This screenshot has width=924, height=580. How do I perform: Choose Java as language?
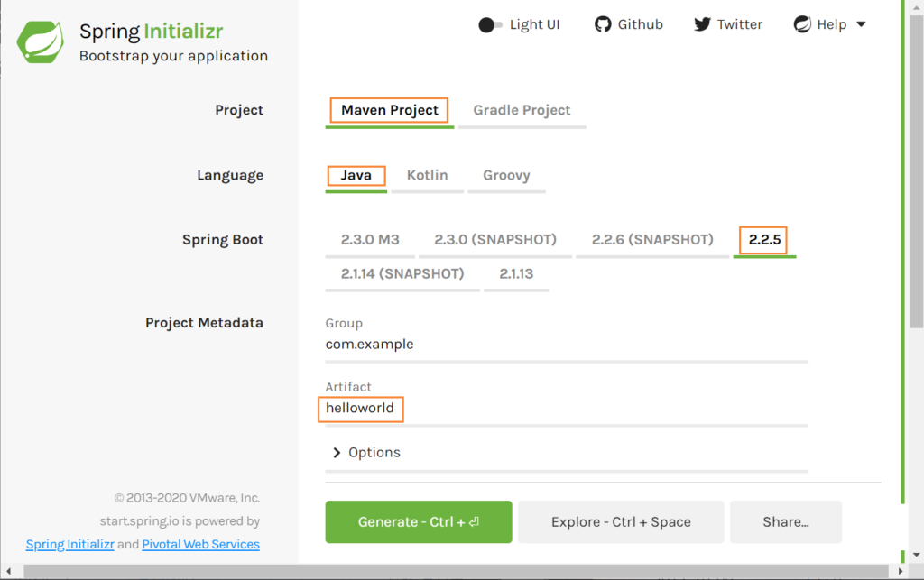(x=356, y=176)
